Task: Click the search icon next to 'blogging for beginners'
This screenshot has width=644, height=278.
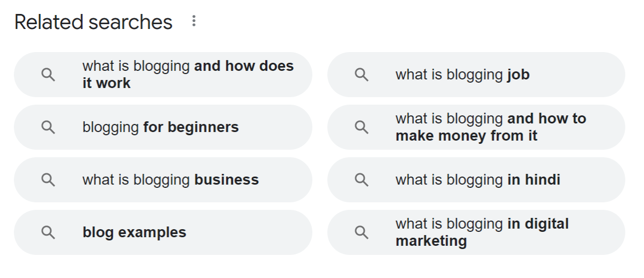Action: point(48,127)
